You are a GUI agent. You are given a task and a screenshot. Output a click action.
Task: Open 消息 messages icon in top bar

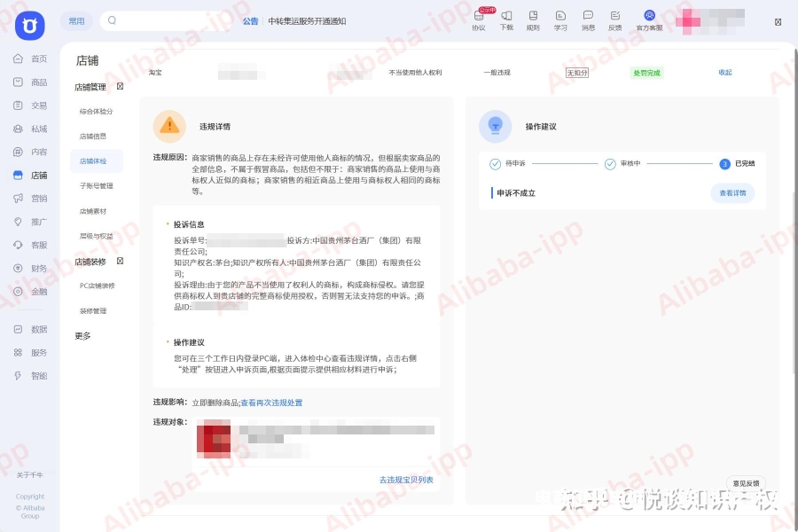(588, 15)
